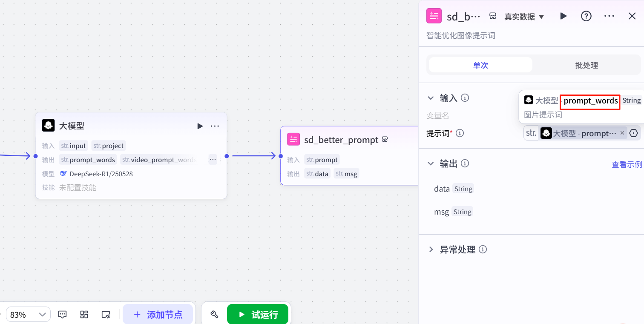
Task: Show hidden outputs via ellipsis on 大模型 node
Action: pyautogui.click(x=213, y=160)
